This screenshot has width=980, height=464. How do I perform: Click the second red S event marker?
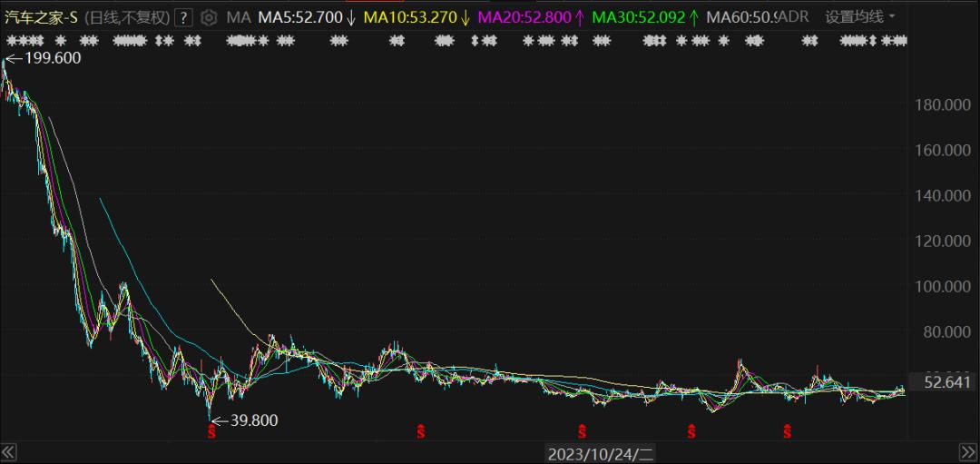click(x=421, y=431)
